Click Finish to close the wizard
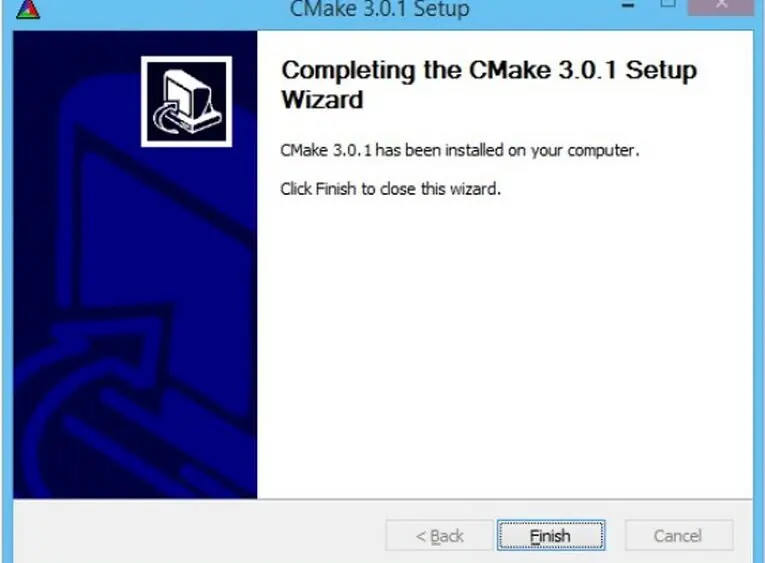The image size is (765, 563). (x=551, y=535)
